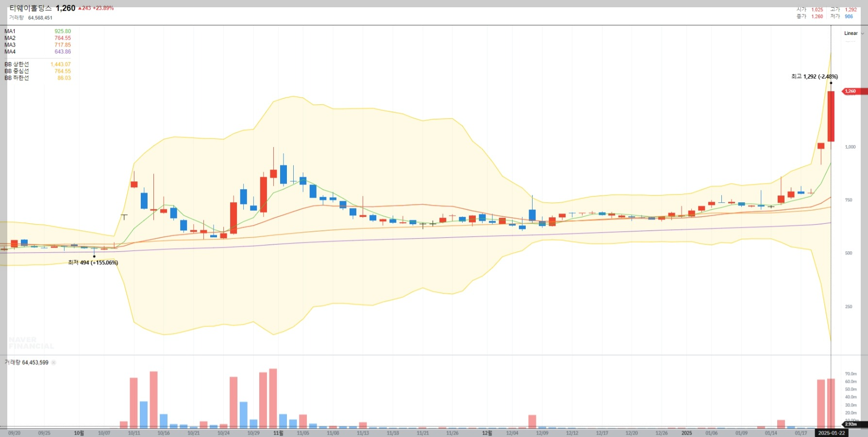
Task: Close the 거래량 volume indicator panel
Action: click(53, 362)
